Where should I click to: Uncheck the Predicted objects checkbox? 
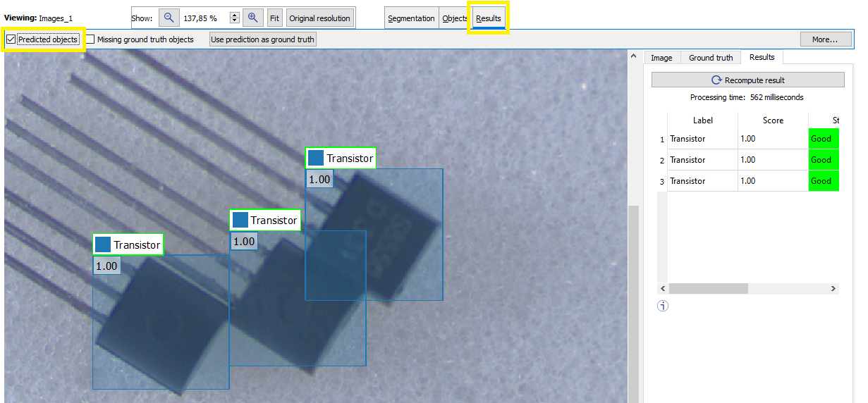11,39
